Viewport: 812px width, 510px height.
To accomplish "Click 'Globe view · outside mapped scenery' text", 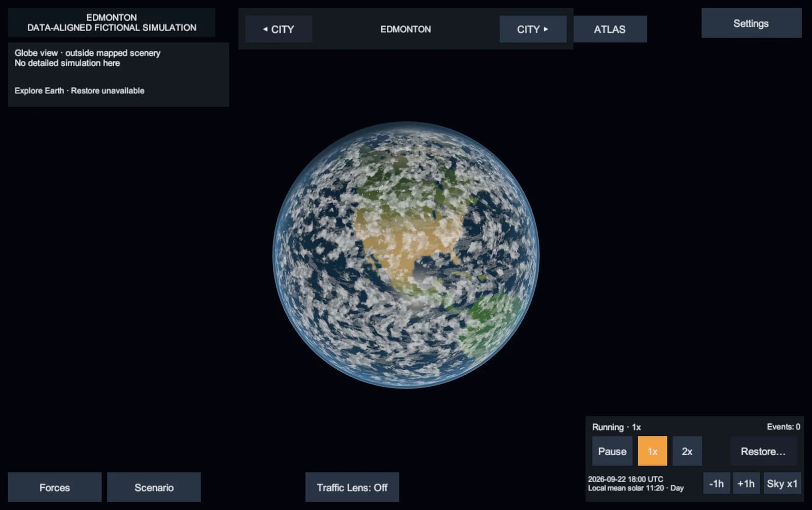I will click(x=87, y=53).
